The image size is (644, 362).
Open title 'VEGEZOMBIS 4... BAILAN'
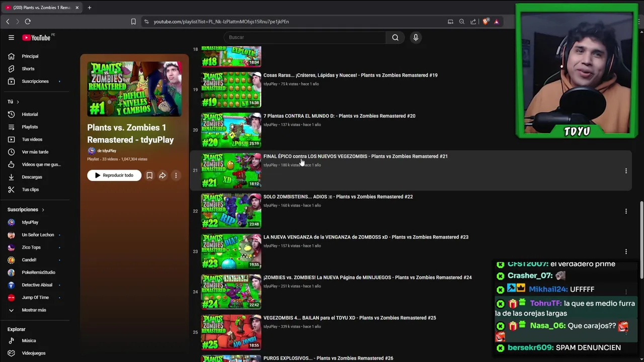[350, 318]
